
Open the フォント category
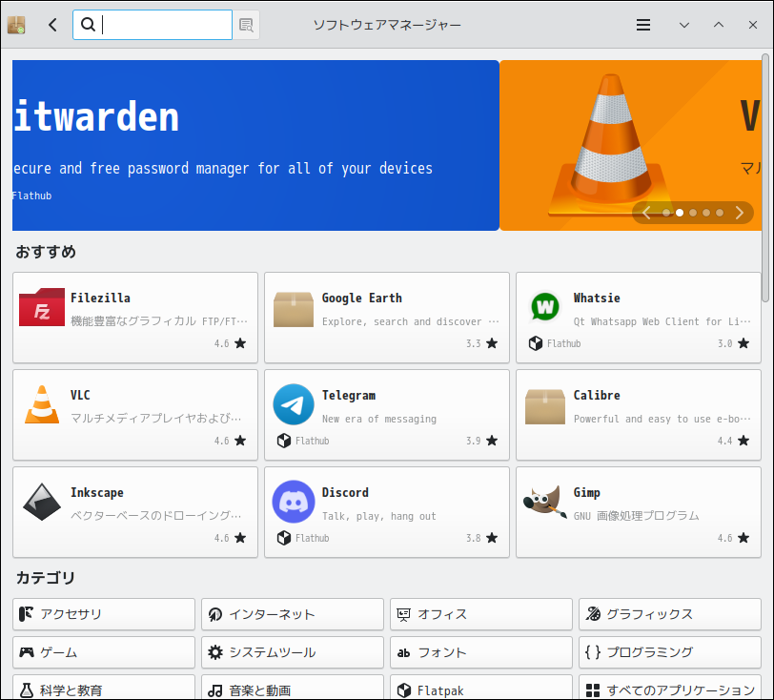click(x=480, y=652)
